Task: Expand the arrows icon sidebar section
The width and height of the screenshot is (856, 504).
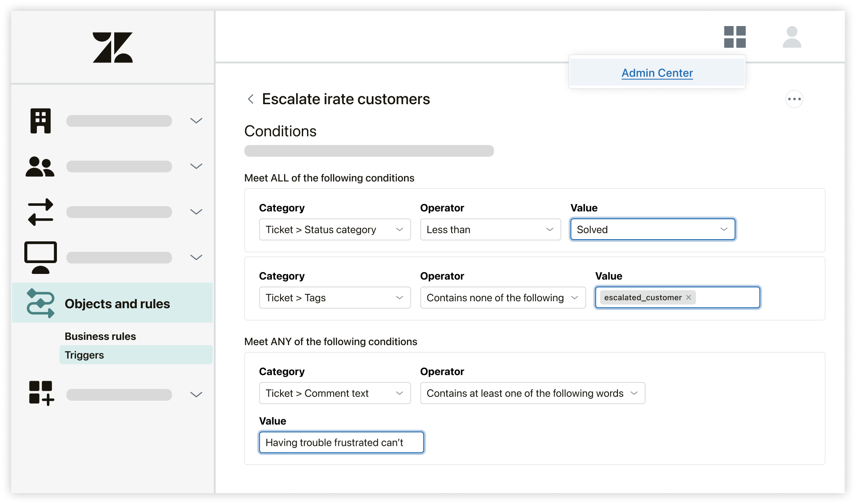Action: click(x=196, y=212)
